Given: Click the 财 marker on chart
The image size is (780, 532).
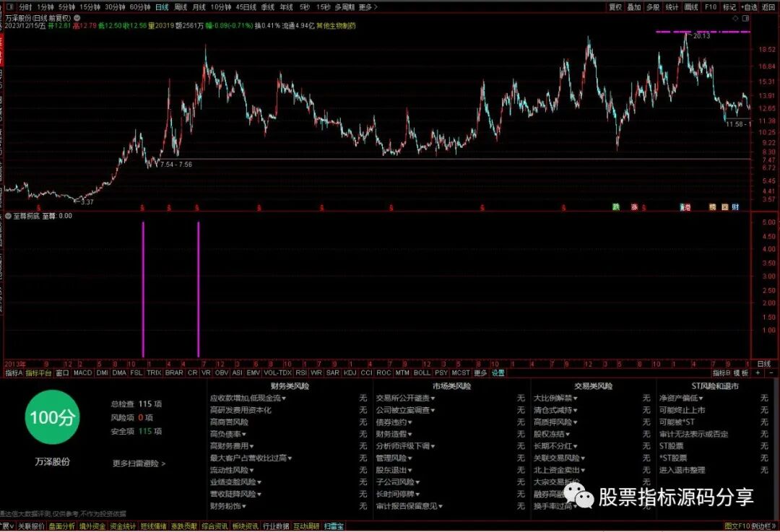Looking at the screenshot, I should pyautogui.click(x=735, y=207).
